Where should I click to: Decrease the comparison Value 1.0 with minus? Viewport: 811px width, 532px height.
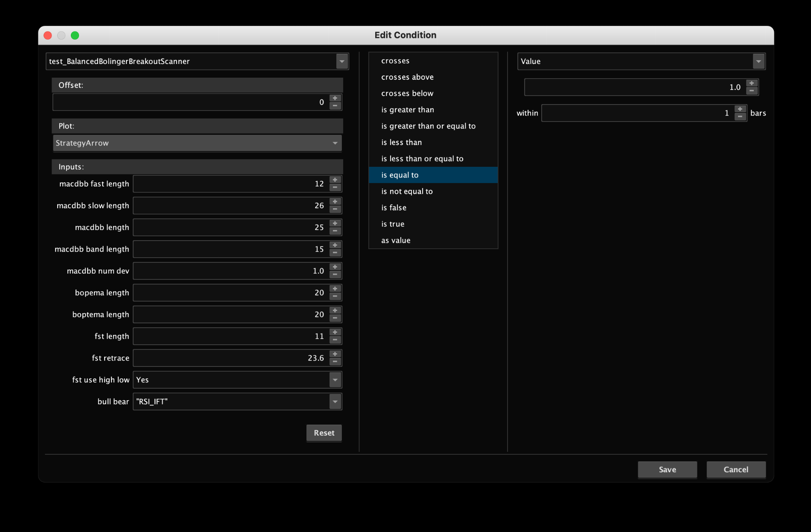pos(752,91)
